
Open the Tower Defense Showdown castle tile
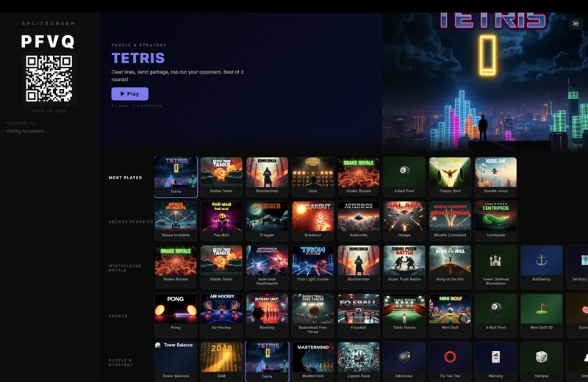click(x=495, y=267)
